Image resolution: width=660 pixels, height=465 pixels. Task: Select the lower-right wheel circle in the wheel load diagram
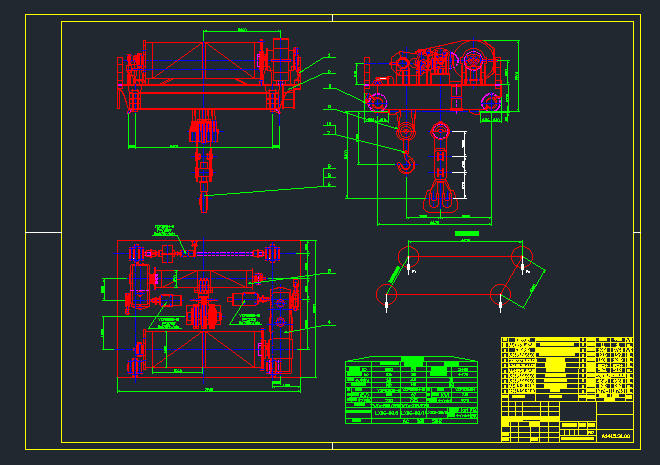pyautogui.click(x=500, y=295)
